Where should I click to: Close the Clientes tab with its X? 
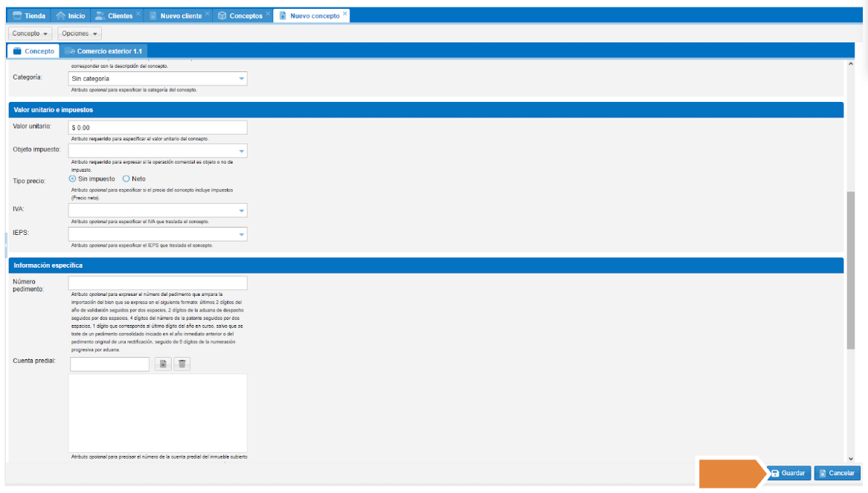click(x=138, y=14)
